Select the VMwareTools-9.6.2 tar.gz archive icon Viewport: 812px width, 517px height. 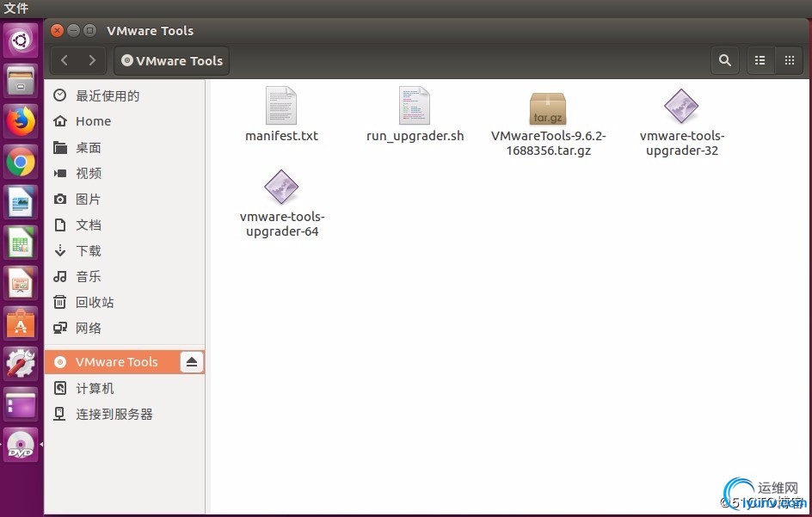[x=548, y=108]
